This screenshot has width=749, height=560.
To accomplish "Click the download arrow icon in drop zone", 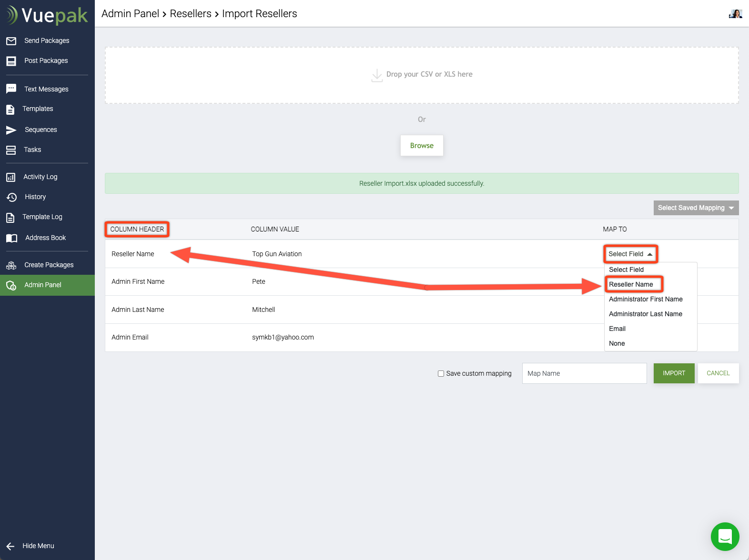I will 377,75.
